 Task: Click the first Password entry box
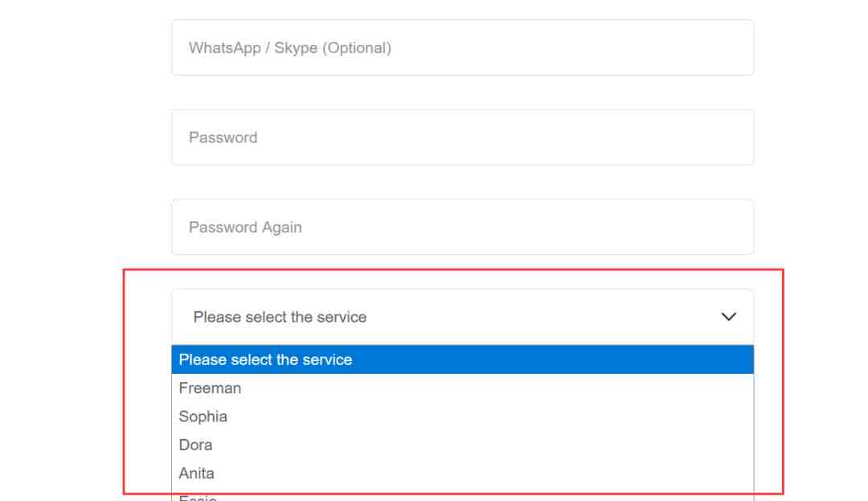click(x=462, y=138)
